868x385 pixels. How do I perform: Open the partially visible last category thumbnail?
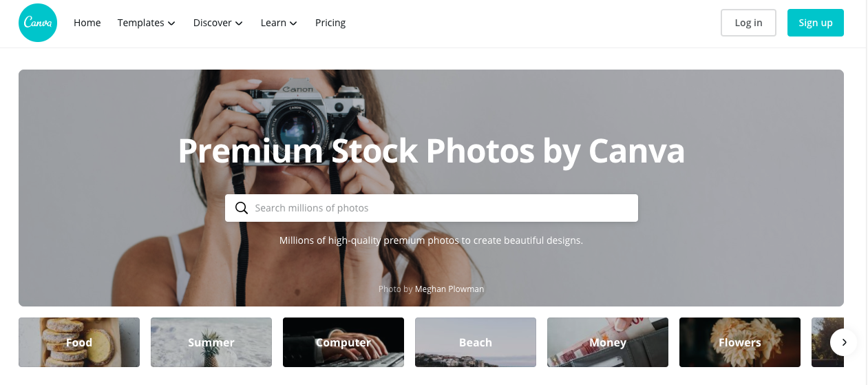827,342
